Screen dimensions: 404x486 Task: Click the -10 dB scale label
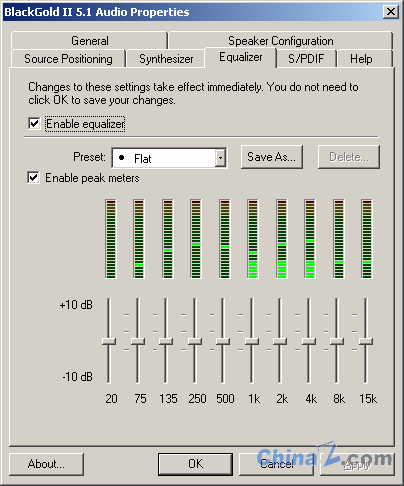[77, 377]
